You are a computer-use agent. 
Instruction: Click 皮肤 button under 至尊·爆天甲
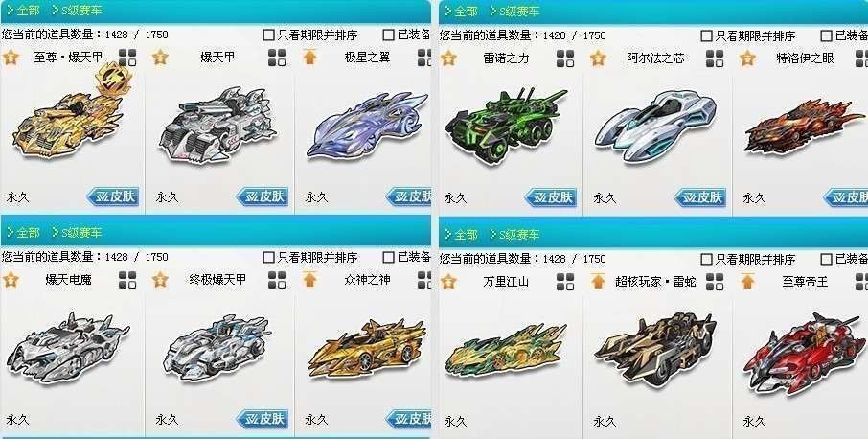113,196
